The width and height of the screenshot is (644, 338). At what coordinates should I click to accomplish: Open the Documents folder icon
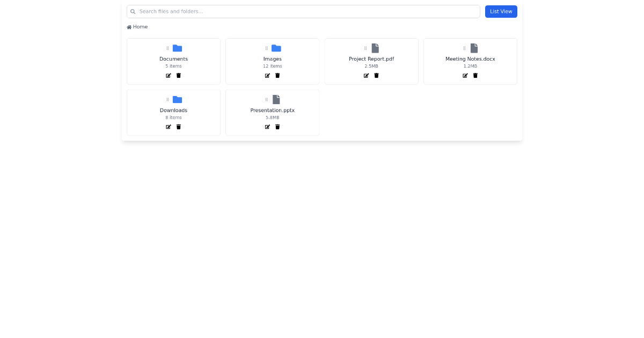pyautogui.click(x=177, y=48)
